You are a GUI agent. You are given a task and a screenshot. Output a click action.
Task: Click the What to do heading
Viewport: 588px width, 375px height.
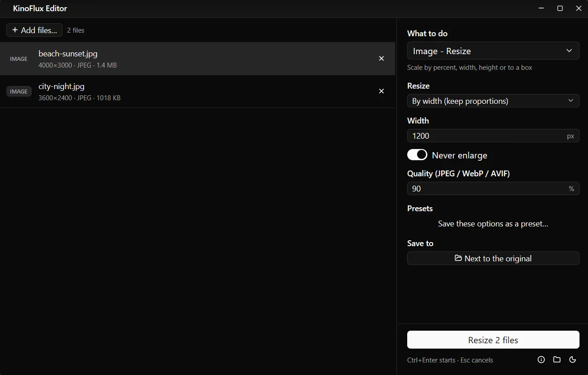pyautogui.click(x=427, y=34)
